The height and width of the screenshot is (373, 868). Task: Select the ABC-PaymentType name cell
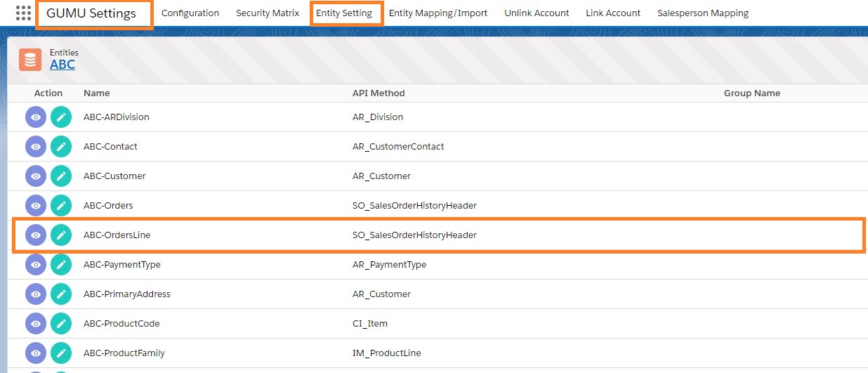pyautogui.click(x=122, y=265)
